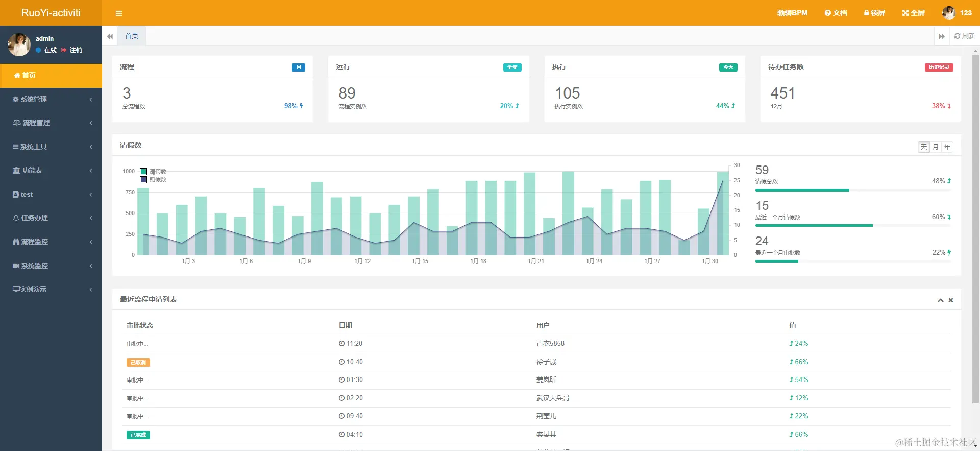The height and width of the screenshot is (451, 980).
Task: Click the tab scroll-right double arrow
Action: [x=942, y=36]
